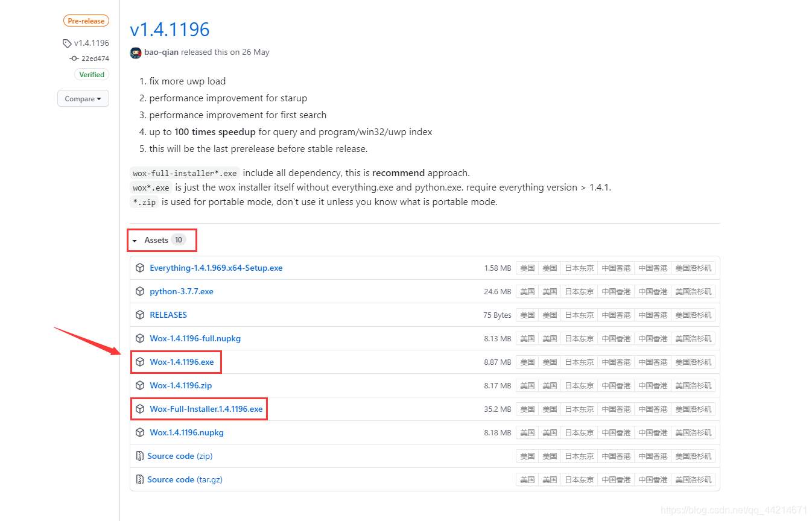Choose 日本东京 mirror for Source code (zip)
The image size is (812, 521).
click(x=579, y=456)
